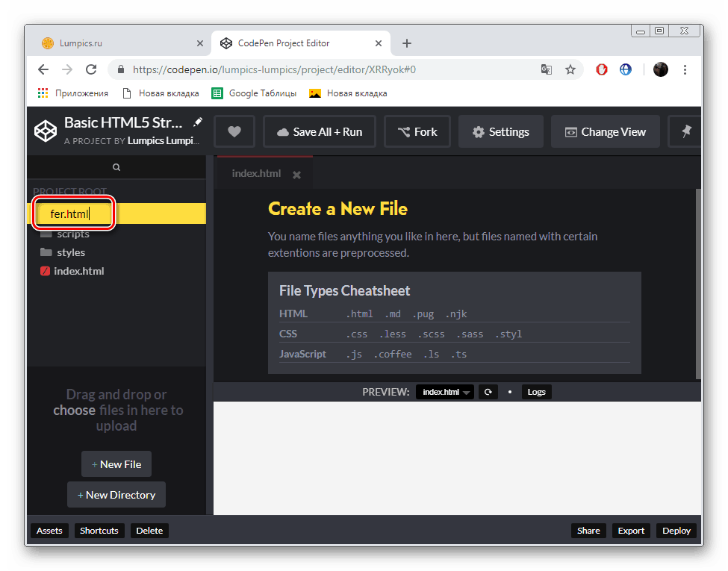Open the preview file dropdown showing index.html
The height and width of the screenshot is (571, 728).
[x=444, y=391]
